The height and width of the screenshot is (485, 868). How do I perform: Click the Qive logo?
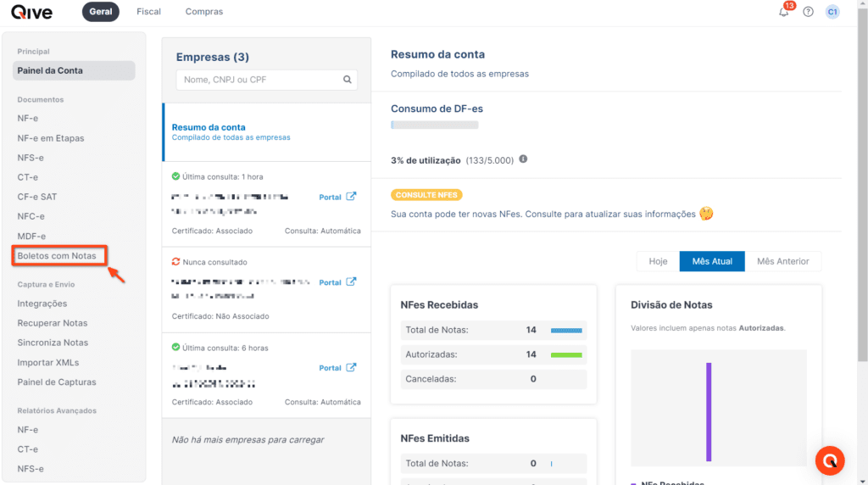[31, 12]
